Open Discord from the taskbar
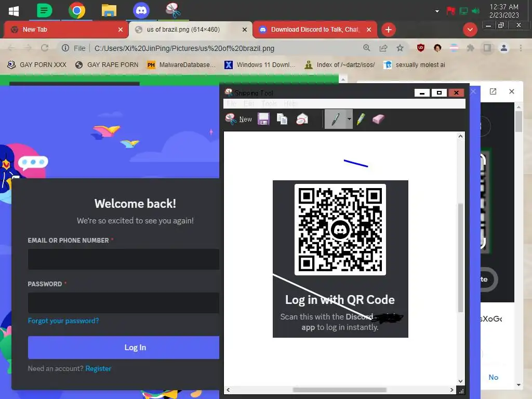Screen dimensions: 532x399 coord(141,10)
